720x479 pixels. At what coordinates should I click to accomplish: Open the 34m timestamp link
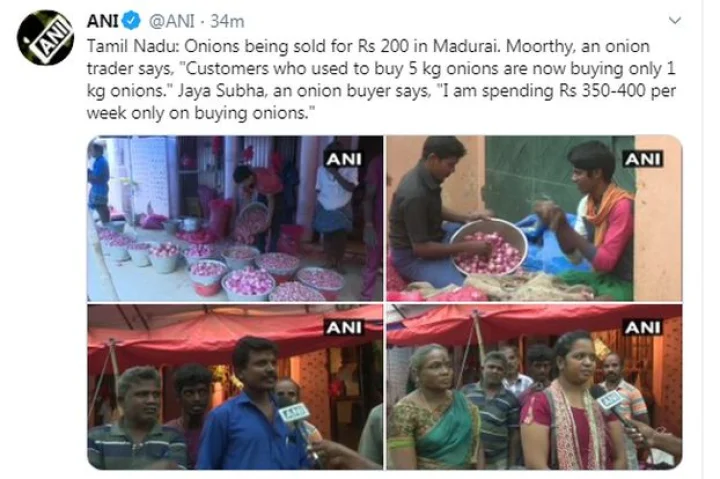[x=227, y=21]
